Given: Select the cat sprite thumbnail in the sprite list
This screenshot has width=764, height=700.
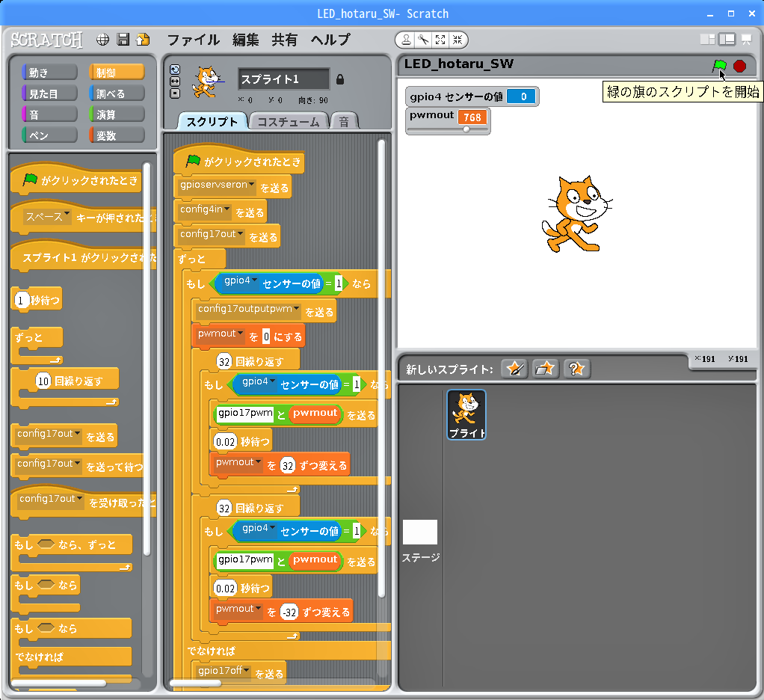Looking at the screenshot, I should (466, 414).
